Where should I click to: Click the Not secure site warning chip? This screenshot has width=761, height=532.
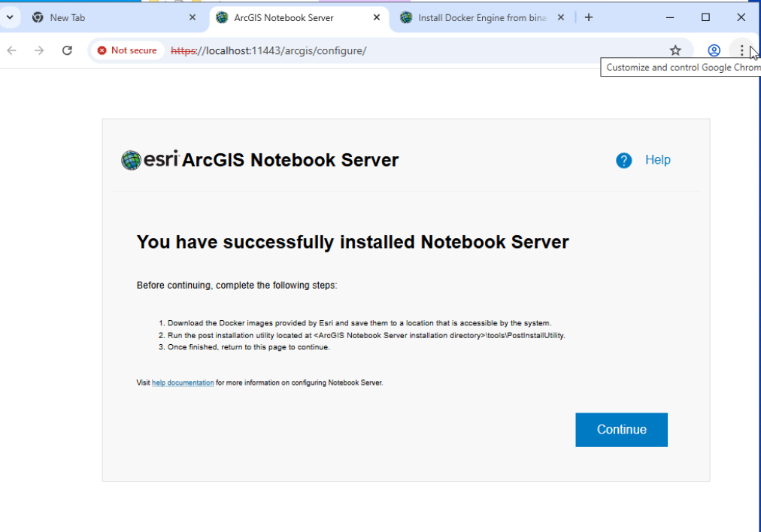[x=127, y=50]
